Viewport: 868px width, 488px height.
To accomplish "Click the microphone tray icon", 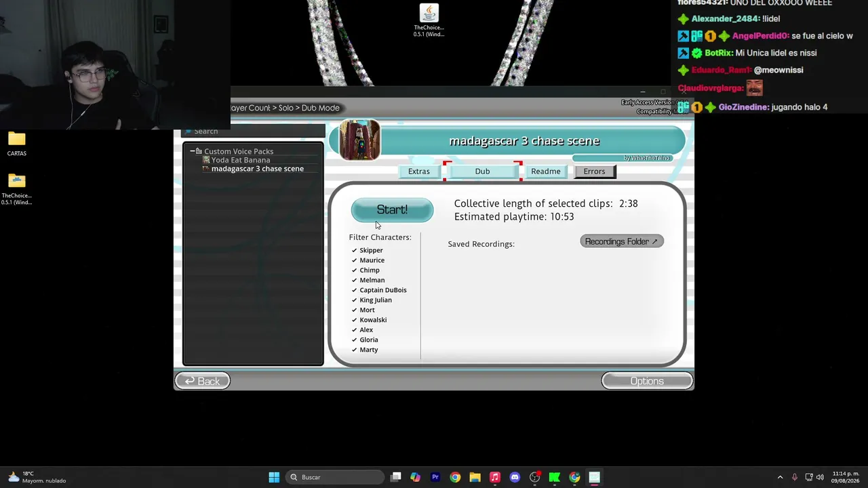I will click(794, 477).
